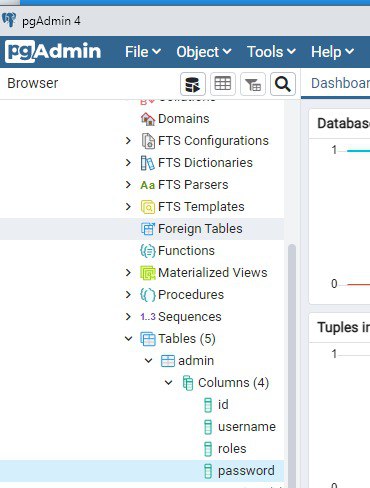Switch to the Dashboard tab

[x=340, y=83]
